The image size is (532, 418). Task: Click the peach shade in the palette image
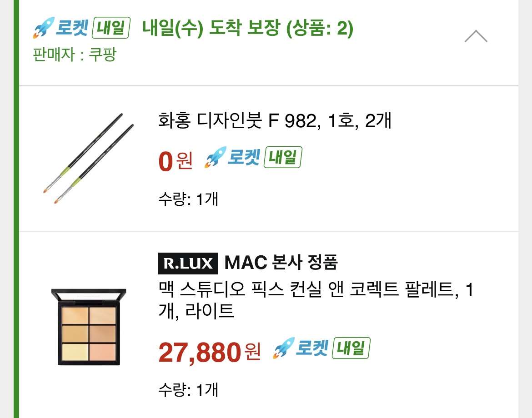tap(102, 351)
